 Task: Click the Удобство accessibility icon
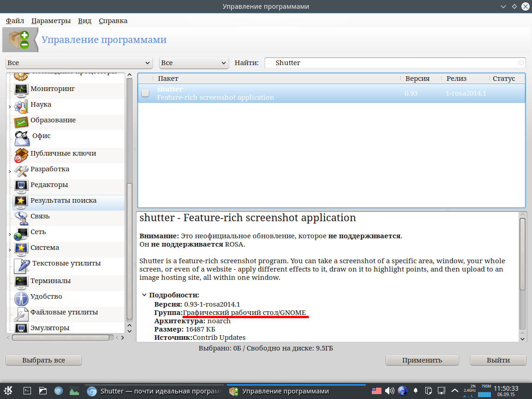(21, 298)
